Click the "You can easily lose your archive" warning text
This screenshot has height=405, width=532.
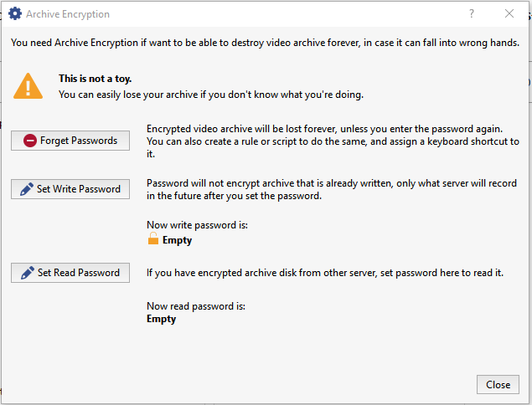pyautogui.click(x=210, y=95)
